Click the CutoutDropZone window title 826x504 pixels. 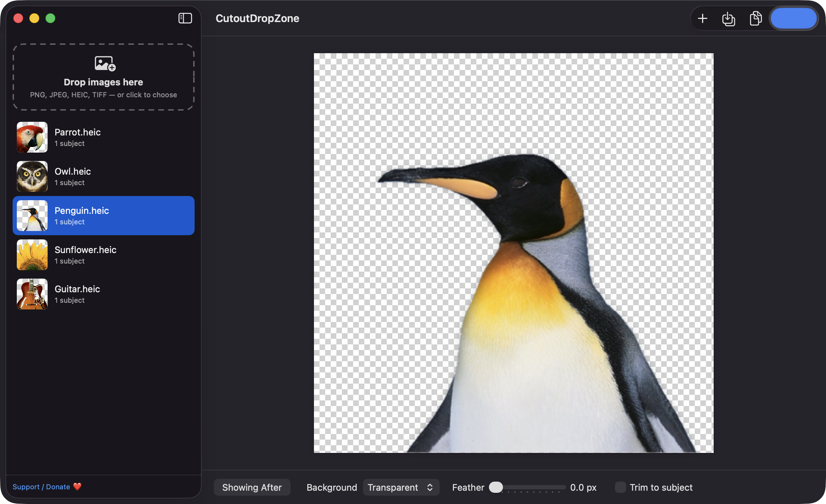pyautogui.click(x=257, y=18)
